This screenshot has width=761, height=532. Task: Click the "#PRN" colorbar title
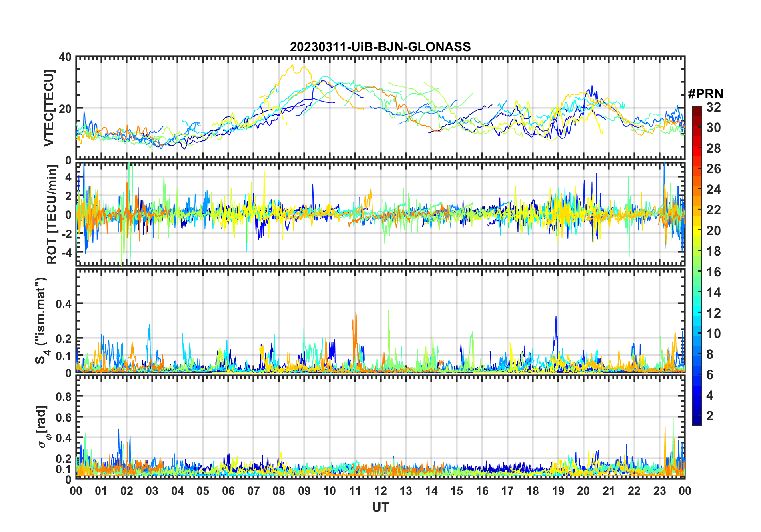click(705, 94)
